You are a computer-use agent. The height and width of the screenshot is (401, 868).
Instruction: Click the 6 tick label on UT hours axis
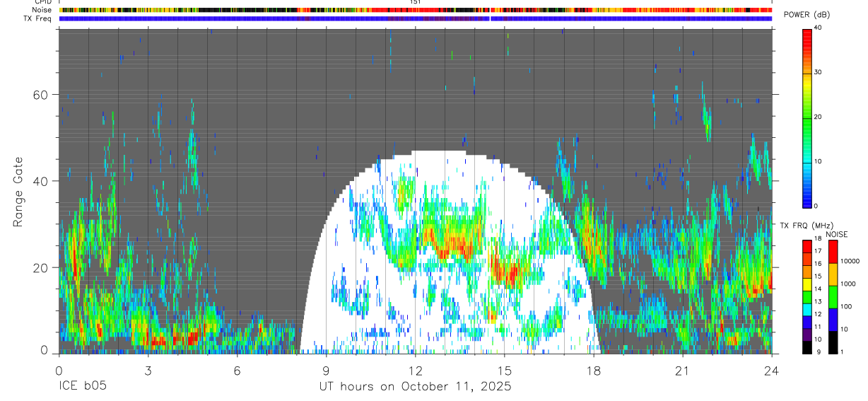[x=237, y=371]
